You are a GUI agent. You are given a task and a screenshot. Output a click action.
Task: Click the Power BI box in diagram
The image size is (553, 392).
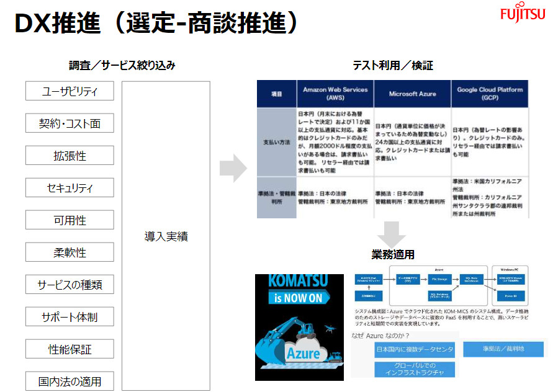click(511, 296)
